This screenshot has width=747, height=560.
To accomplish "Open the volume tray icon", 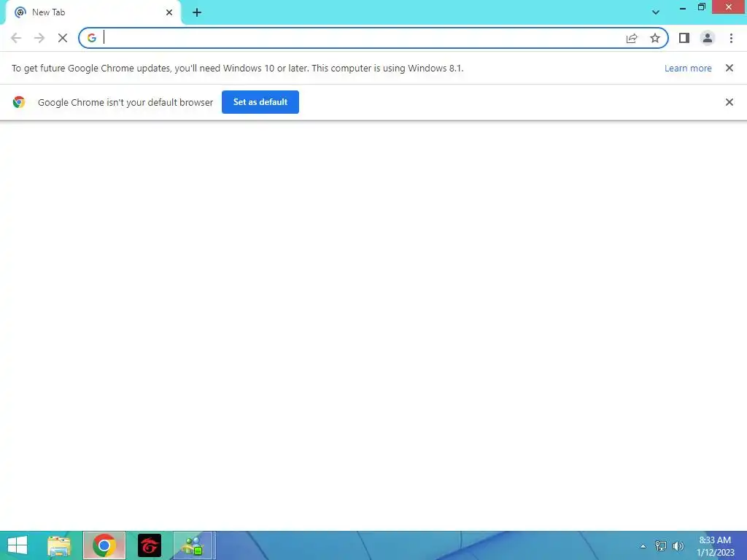I will tap(678, 546).
